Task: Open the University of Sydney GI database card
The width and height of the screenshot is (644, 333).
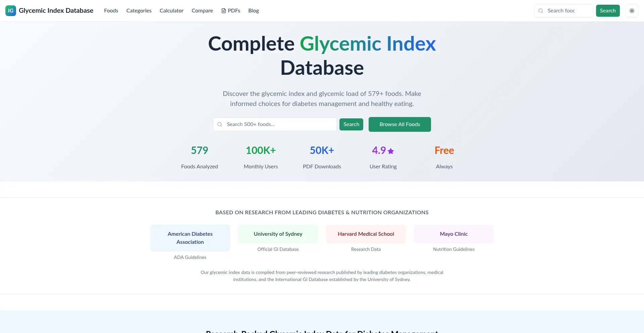Action: (278, 234)
